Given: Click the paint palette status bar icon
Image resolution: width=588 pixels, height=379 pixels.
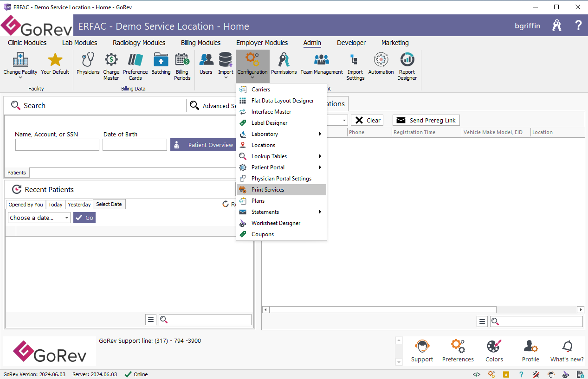Looking at the screenshot, I should click(566, 374).
